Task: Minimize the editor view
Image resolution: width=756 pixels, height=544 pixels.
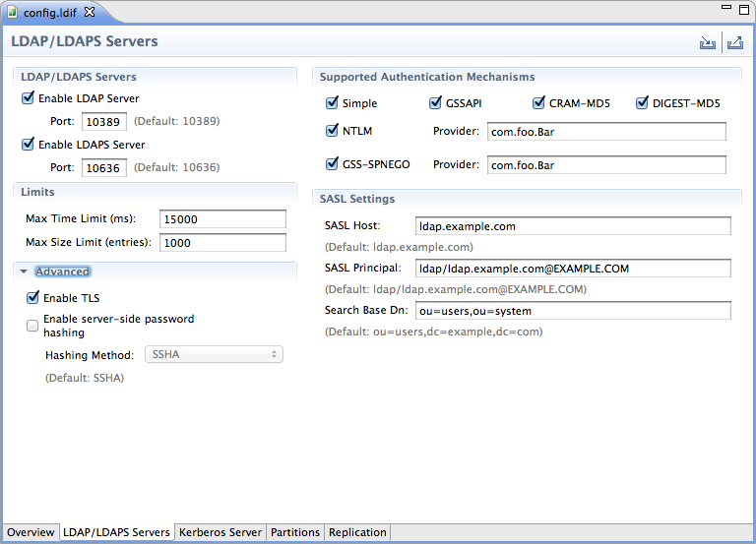Action: (724, 8)
